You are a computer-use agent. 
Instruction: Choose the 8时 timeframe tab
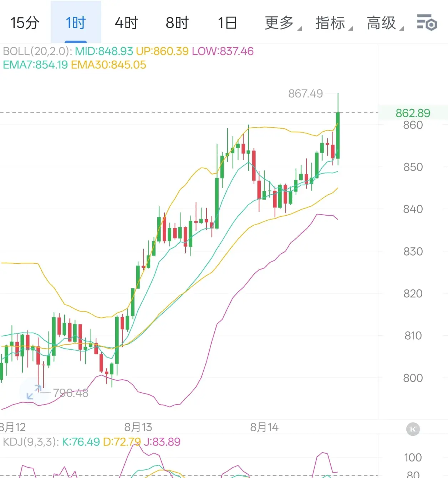[x=177, y=23]
